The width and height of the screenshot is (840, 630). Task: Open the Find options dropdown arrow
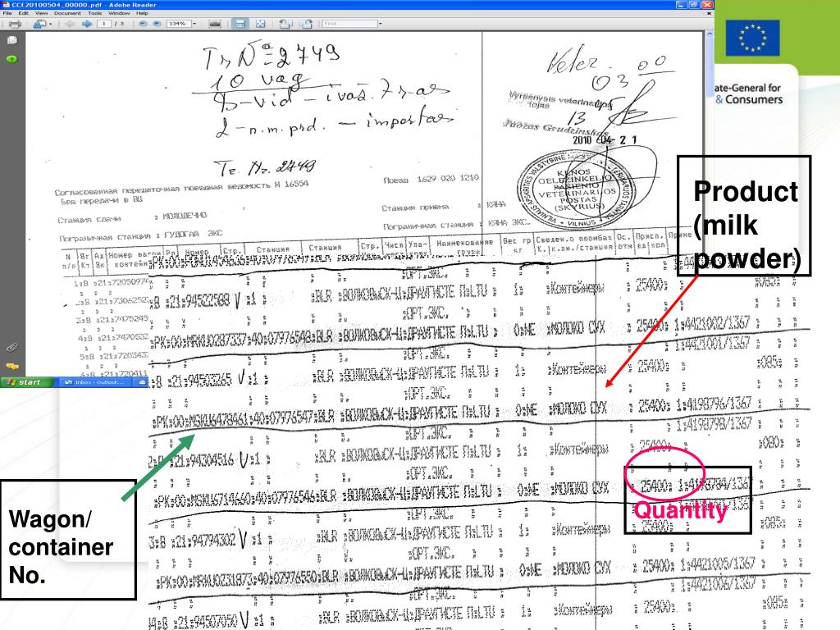click(381, 24)
